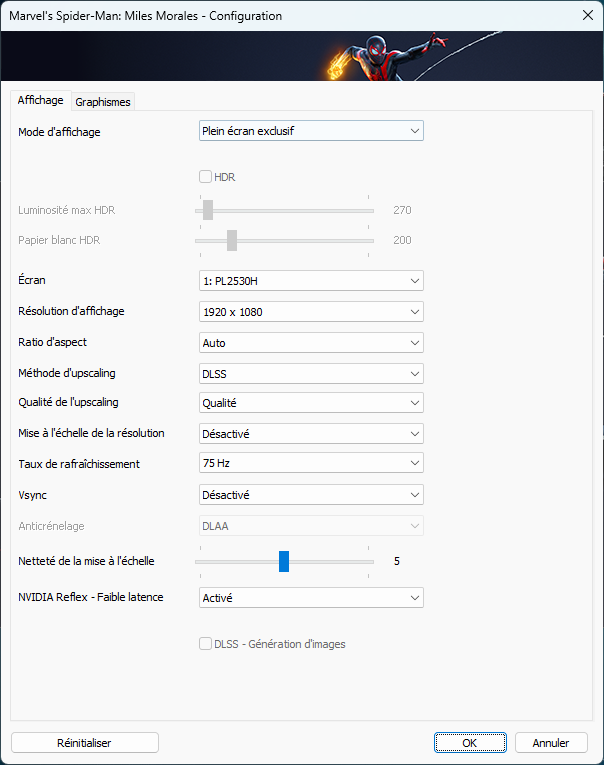This screenshot has width=604, height=765.
Task: Open the Écran monitor dropdown
Action: (311, 281)
